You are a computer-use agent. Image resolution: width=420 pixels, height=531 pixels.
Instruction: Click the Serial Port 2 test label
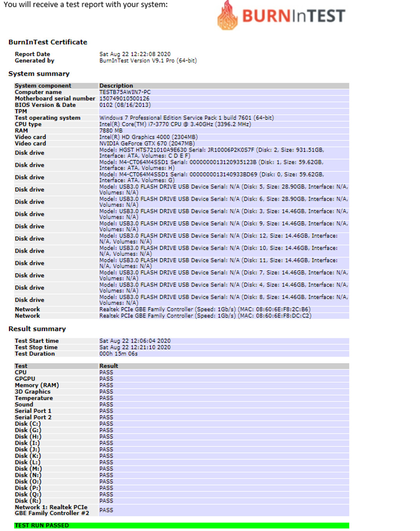click(x=33, y=417)
